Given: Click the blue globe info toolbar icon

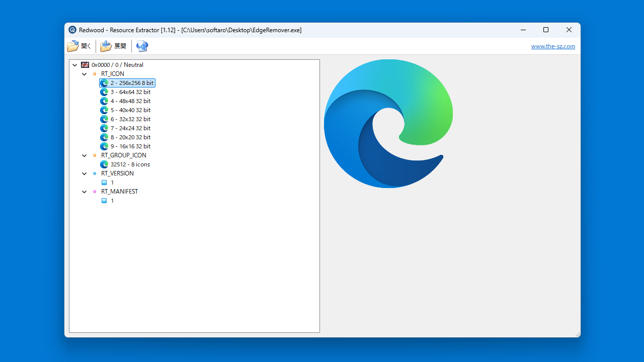Looking at the screenshot, I should [x=142, y=46].
